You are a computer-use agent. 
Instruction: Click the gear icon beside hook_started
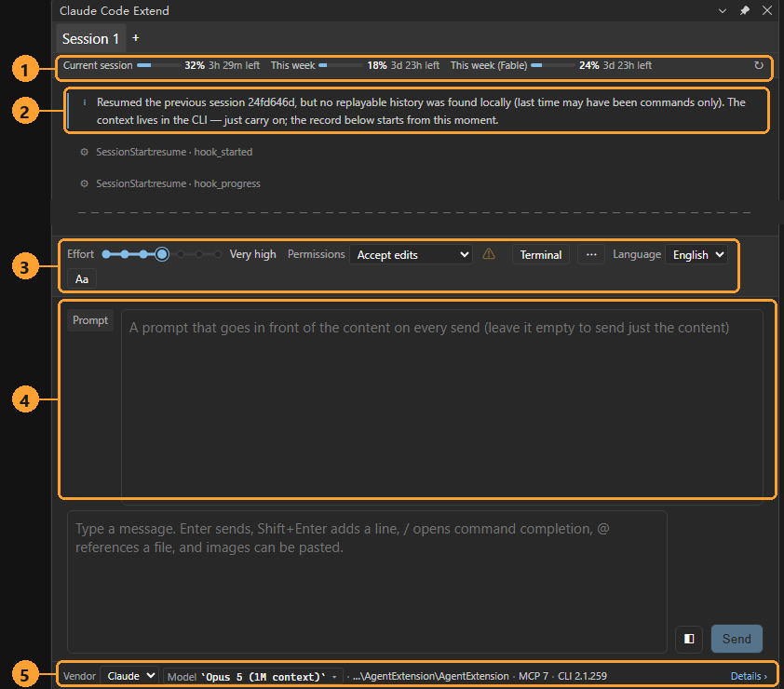coord(85,152)
